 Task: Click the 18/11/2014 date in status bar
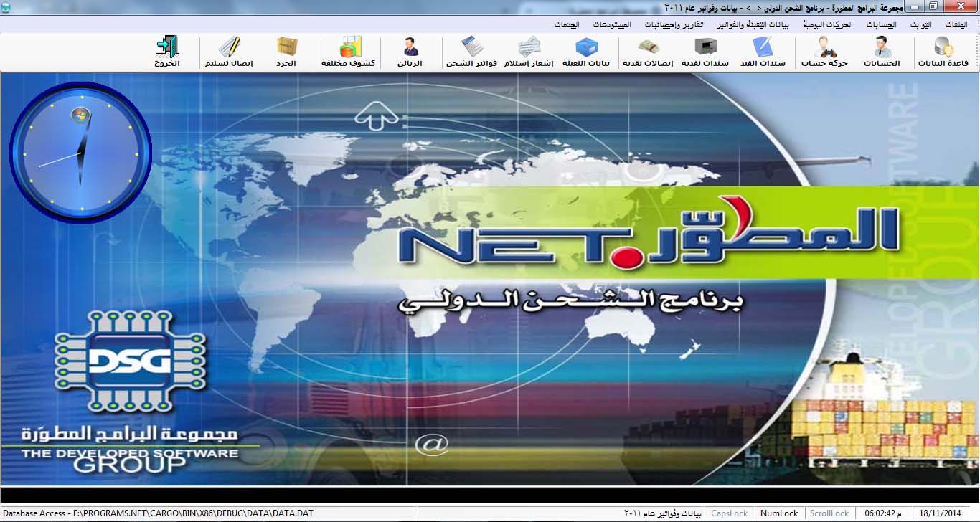point(939,513)
